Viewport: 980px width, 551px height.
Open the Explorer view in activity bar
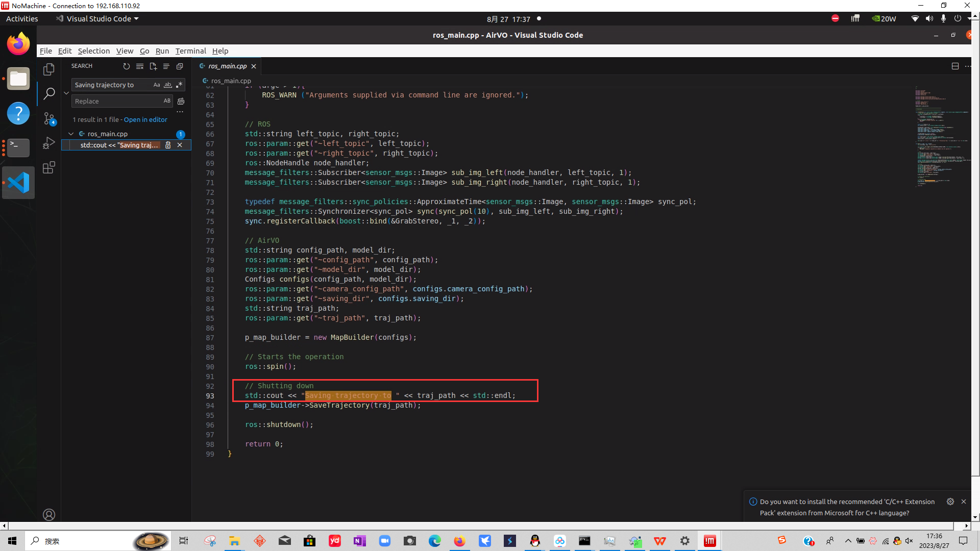click(49, 69)
